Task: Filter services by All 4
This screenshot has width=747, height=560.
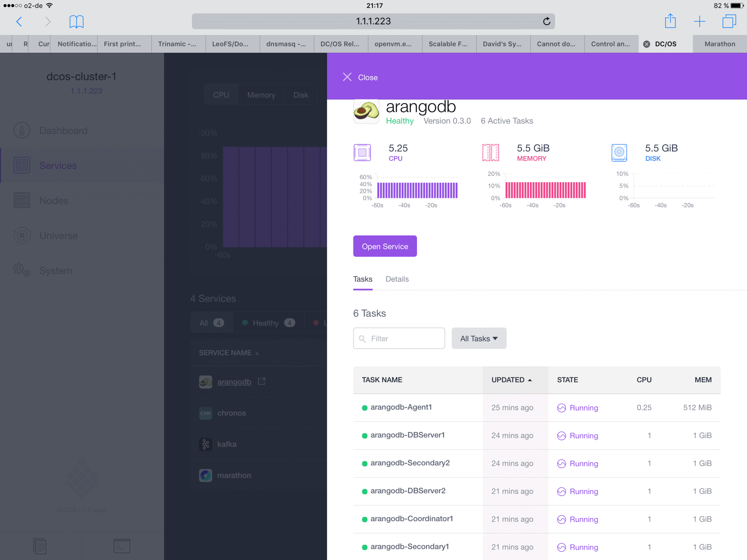Action: [x=211, y=323]
